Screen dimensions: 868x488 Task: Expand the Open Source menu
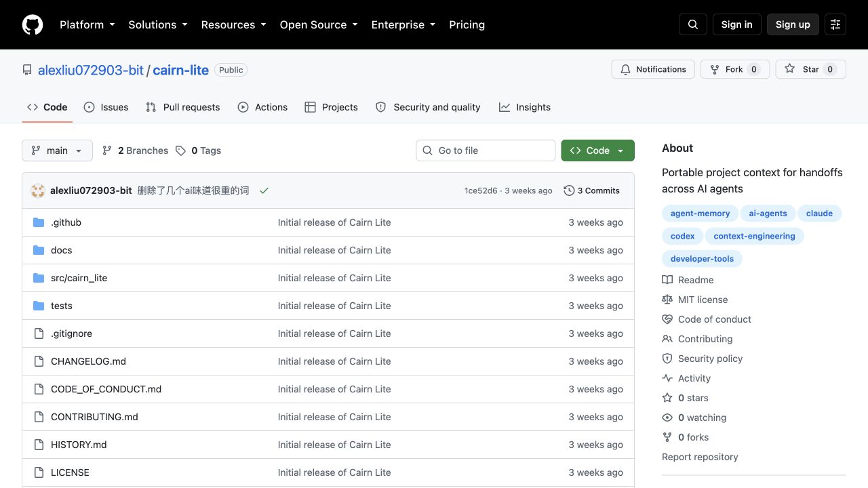pos(319,24)
